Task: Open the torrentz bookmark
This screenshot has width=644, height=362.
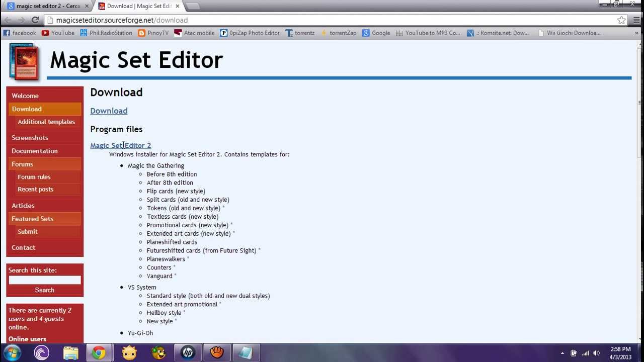Action: (x=300, y=33)
